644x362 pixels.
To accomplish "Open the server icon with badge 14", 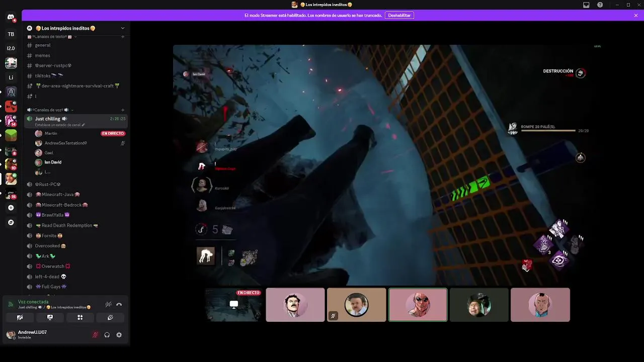I will 11,121.
